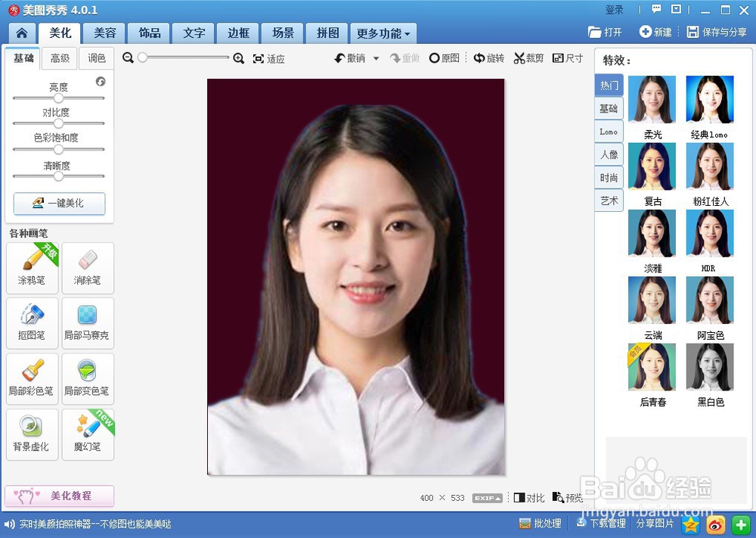
Task: Open the 背景虚化 background blur tool
Action: pyautogui.click(x=33, y=435)
